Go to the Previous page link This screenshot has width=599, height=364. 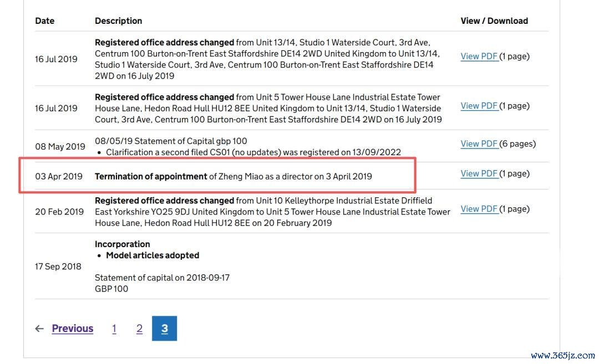coord(72,329)
